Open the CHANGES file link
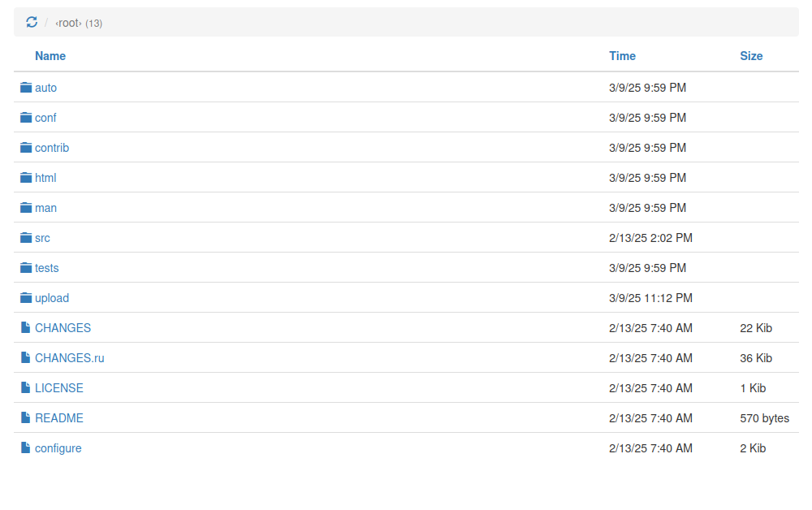812x510 pixels. tap(63, 328)
